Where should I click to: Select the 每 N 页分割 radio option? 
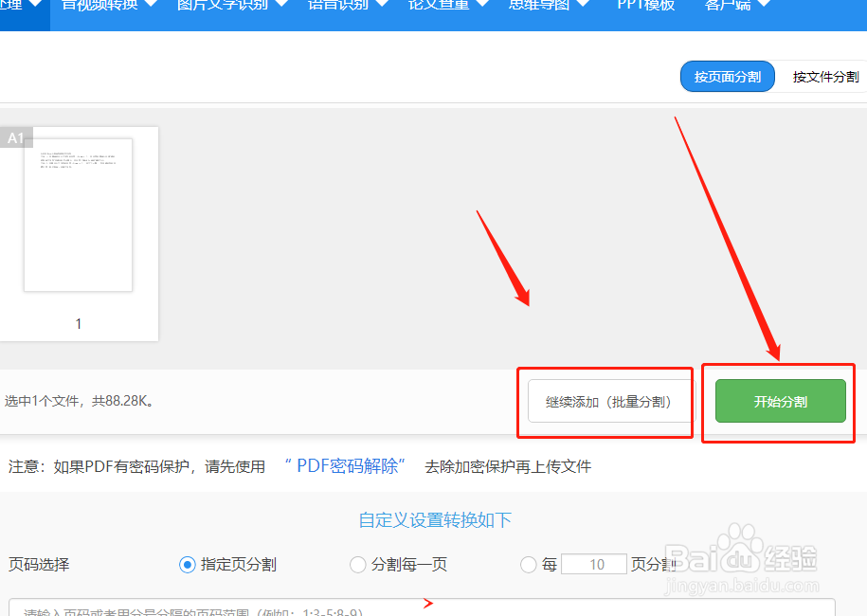pos(529,564)
